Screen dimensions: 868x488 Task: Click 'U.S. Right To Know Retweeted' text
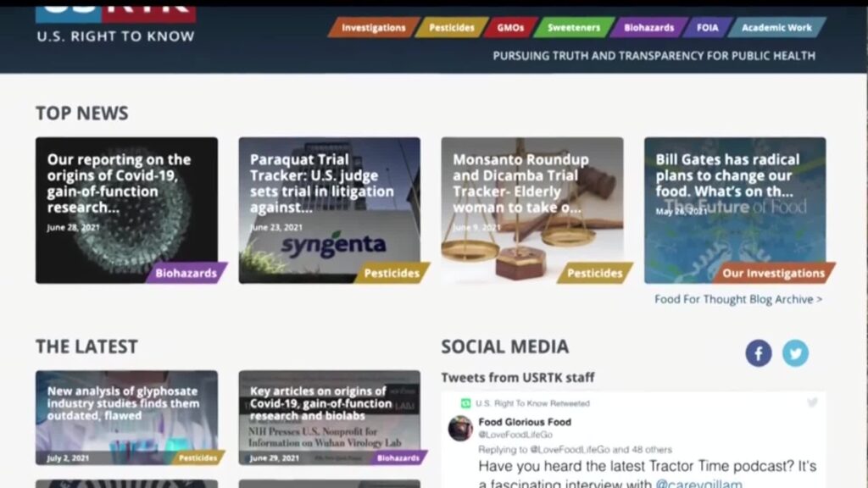coord(532,403)
